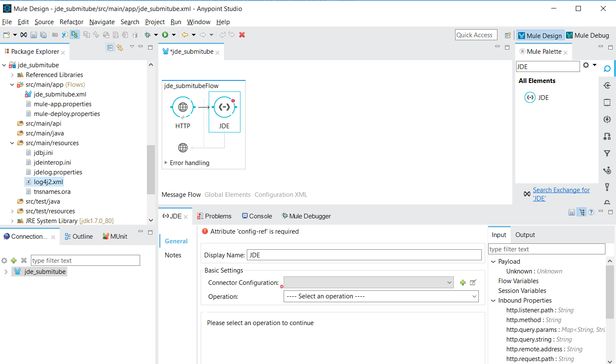Image resolution: width=616 pixels, height=364 pixels.
Task: Collapse the jde_submitube project node
Action: (5, 65)
